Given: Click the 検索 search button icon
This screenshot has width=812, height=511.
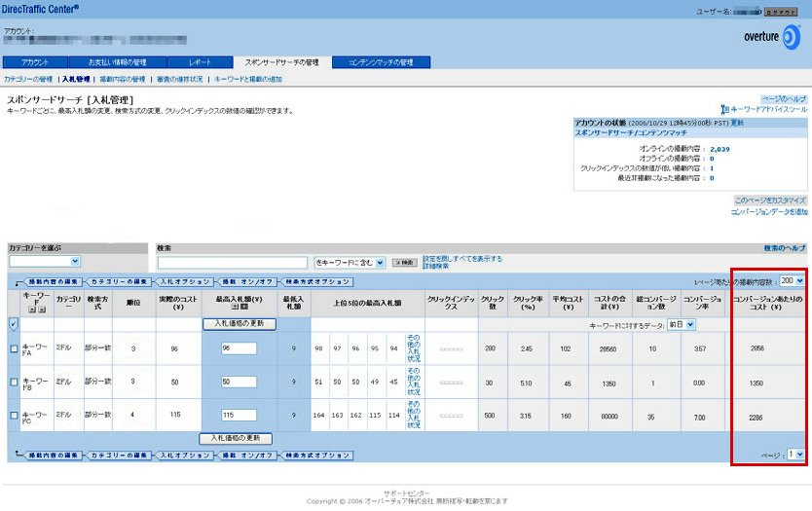Looking at the screenshot, I should pos(403,263).
